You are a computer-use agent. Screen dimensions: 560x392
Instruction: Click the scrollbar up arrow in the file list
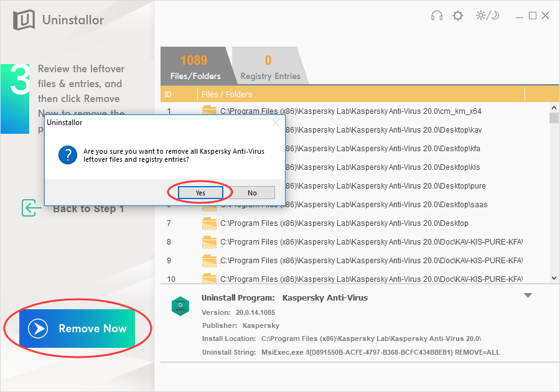point(554,108)
